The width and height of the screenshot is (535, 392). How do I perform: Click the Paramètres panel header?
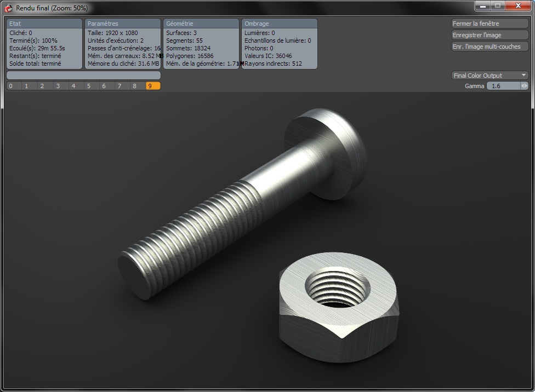(x=122, y=24)
